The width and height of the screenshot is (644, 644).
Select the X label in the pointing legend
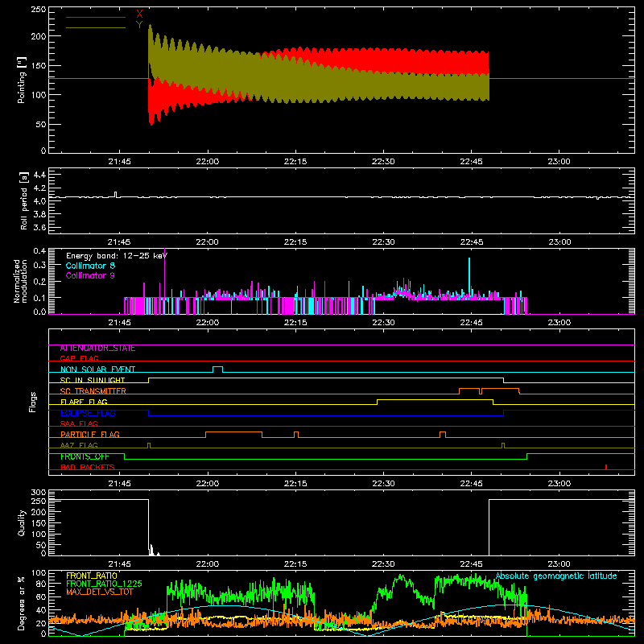pyautogui.click(x=139, y=14)
